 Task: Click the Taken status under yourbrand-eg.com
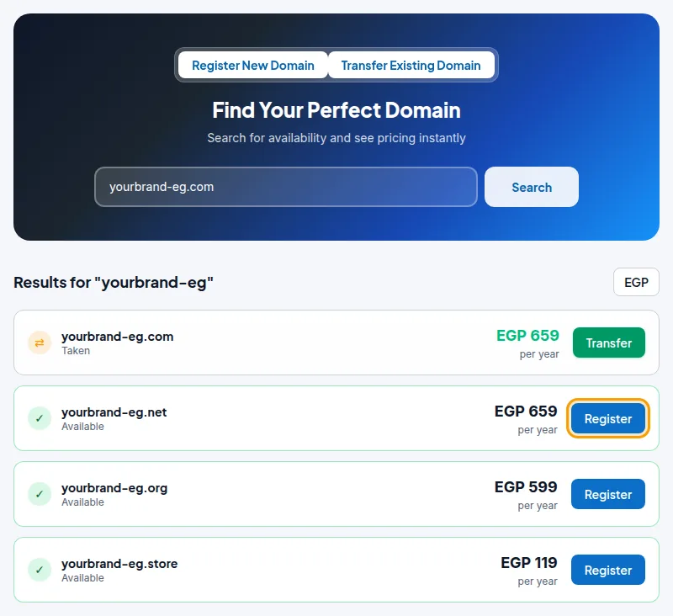coord(76,351)
